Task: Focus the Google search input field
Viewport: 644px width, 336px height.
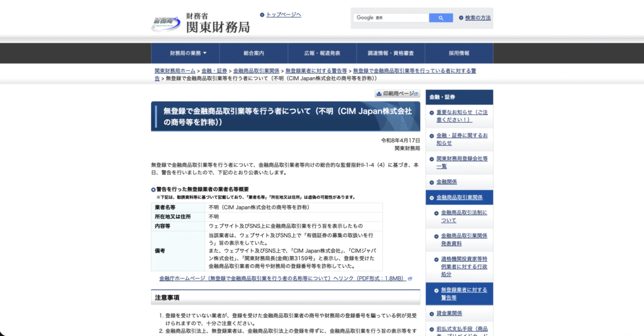Action: (x=391, y=18)
